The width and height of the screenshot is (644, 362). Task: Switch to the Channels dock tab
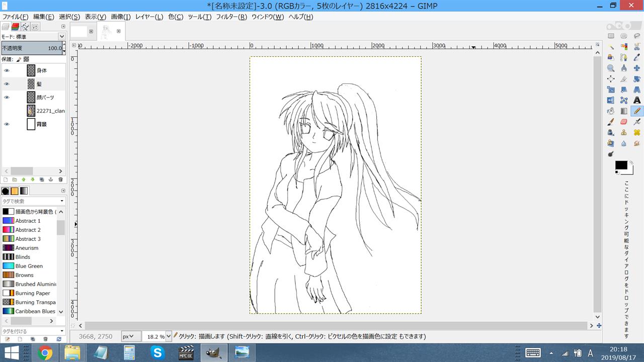point(15,27)
